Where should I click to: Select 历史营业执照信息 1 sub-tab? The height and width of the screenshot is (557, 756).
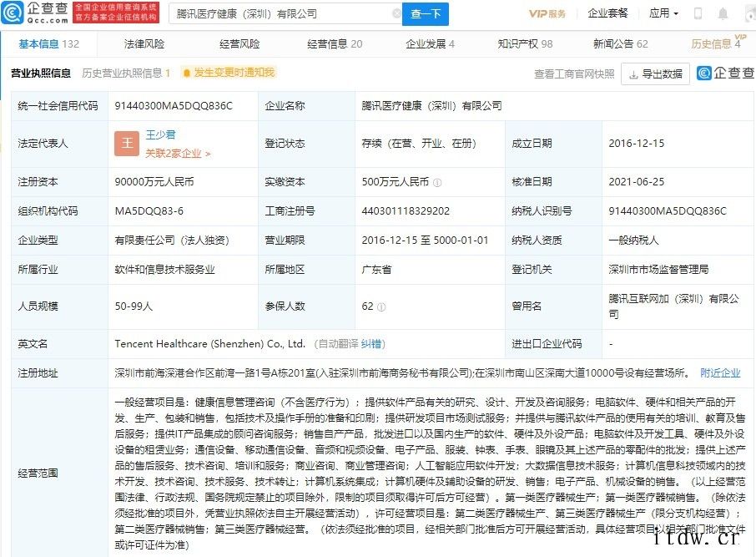(126, 73)
